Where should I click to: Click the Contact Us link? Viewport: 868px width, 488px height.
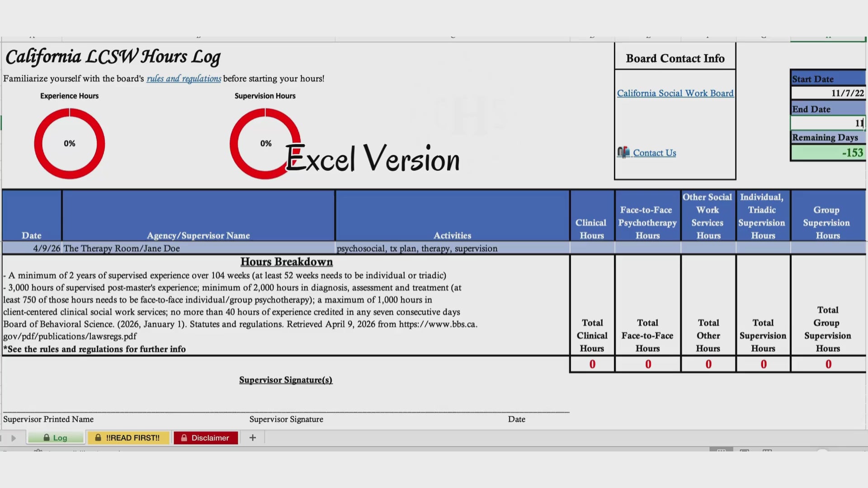[x=654, y=153]
